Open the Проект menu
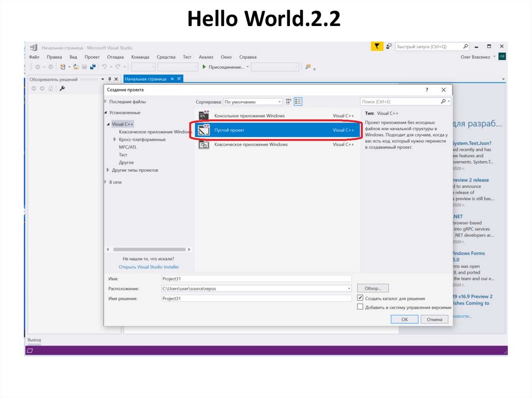The image size is (532, 398). click(x=92, y=57)
